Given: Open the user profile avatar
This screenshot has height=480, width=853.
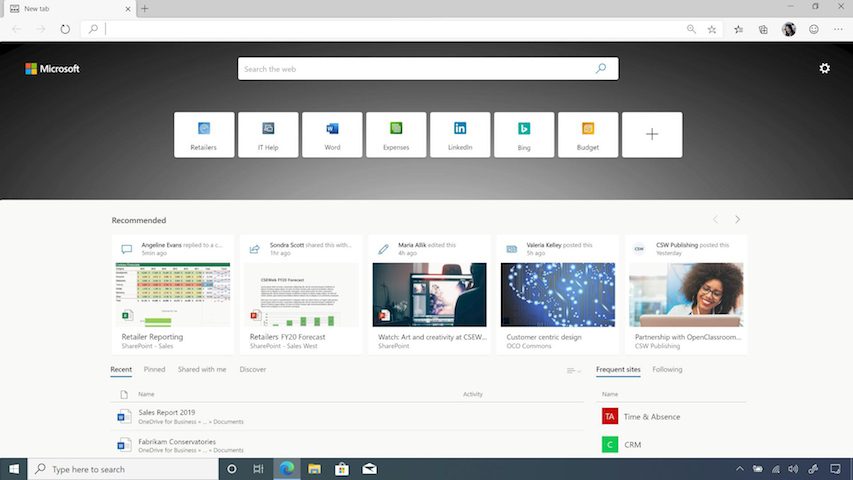Looking at the screenshot, I should pyautogui.click(x=789, y=30).
